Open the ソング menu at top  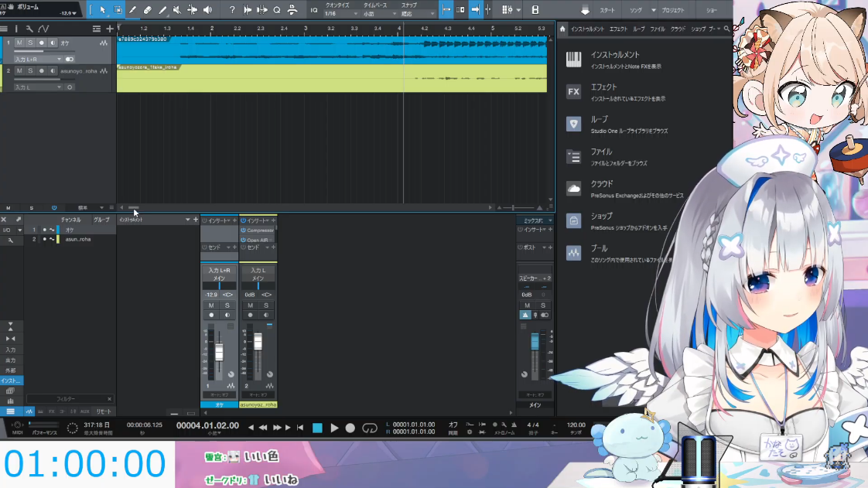pos(637,10)
